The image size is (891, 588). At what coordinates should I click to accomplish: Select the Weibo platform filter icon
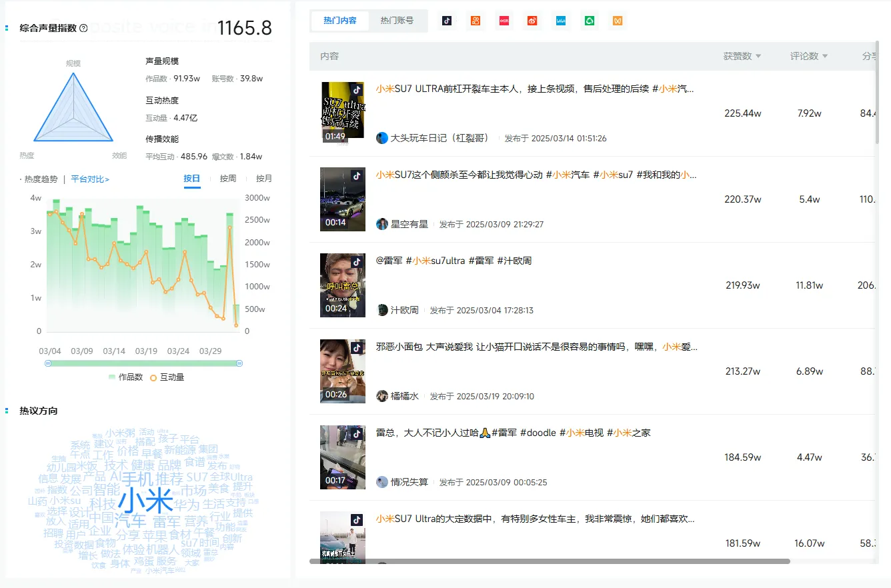[x=532, y=21]
